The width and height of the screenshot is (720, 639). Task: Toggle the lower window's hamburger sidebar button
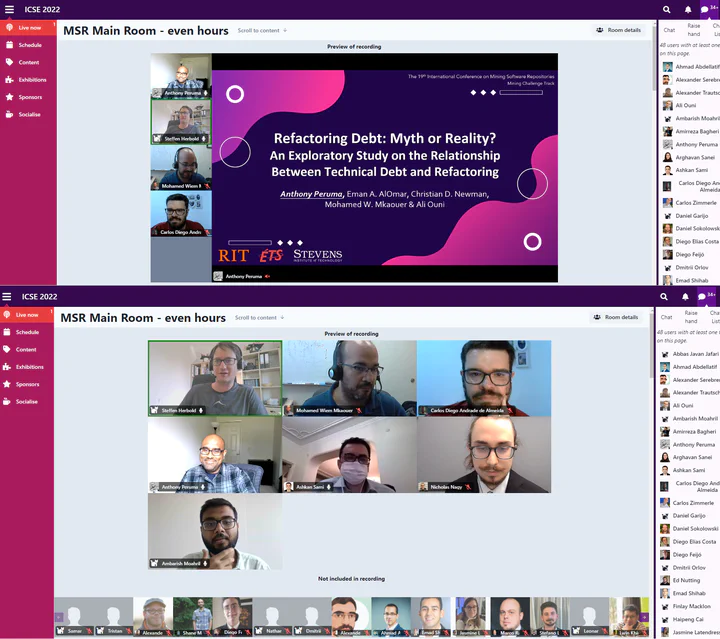7,296
